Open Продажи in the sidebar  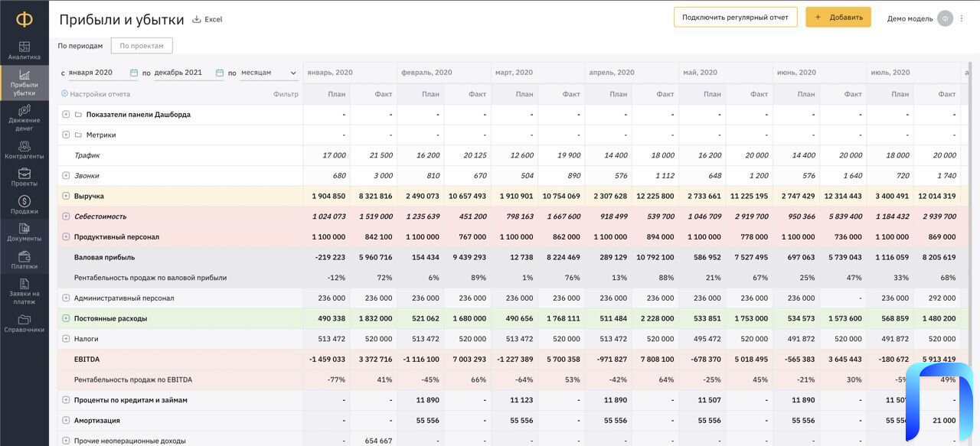click(x=24, y=206)
